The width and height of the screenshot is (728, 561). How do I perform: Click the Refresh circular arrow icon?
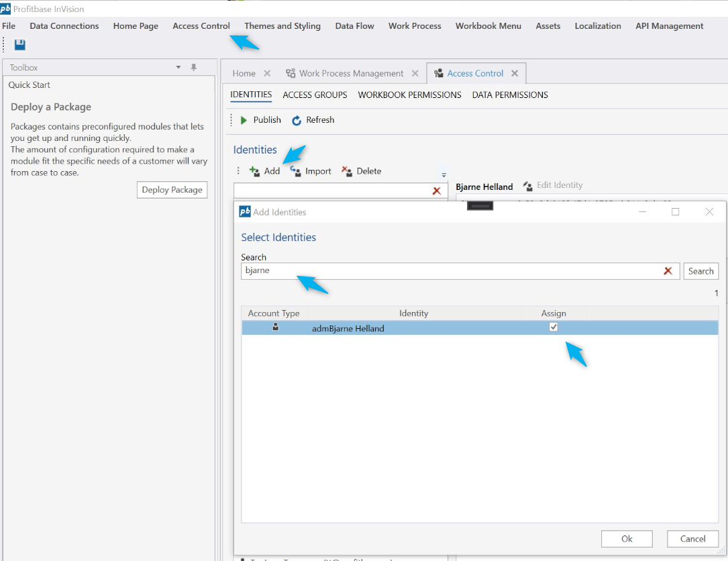(x=297, y=120)
